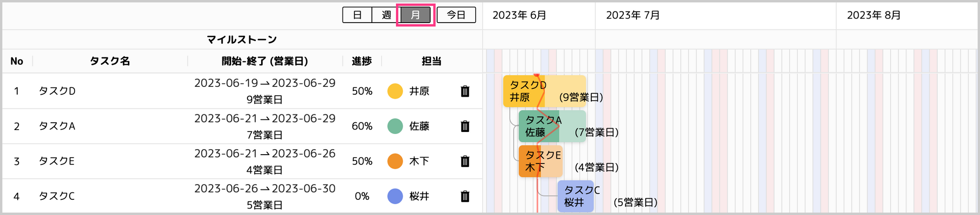
Task: Delete タスクC with its trash icon
Action: click(x=465, y=196)
